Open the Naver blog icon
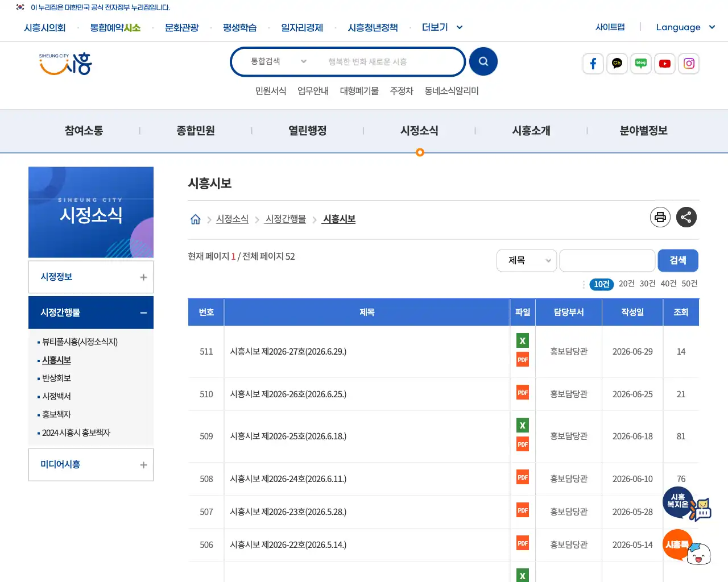This screenshot has width=728, height=582. [x=641, y=64]
